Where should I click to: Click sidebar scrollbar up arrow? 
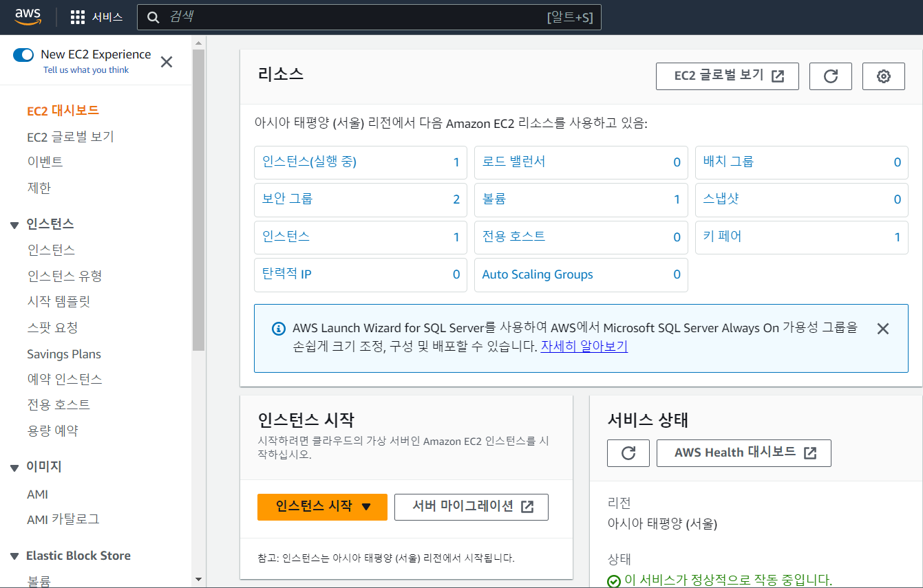tap(198, 43)
